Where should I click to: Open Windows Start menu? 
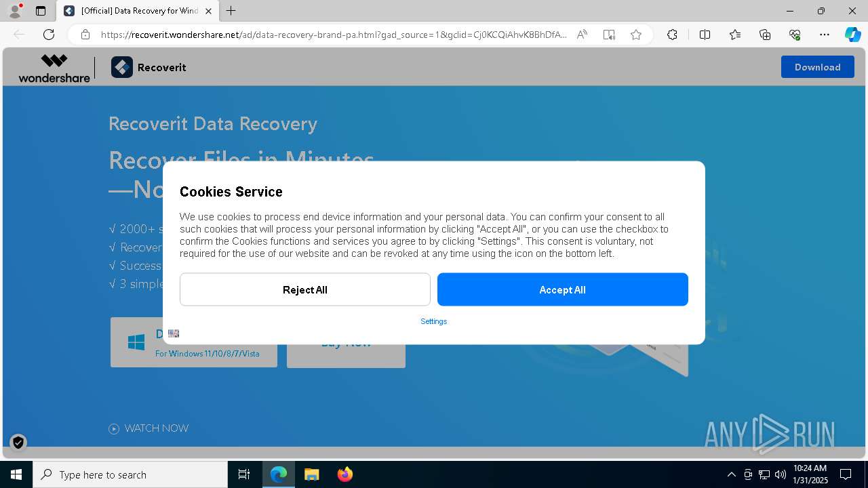[16, 474]
